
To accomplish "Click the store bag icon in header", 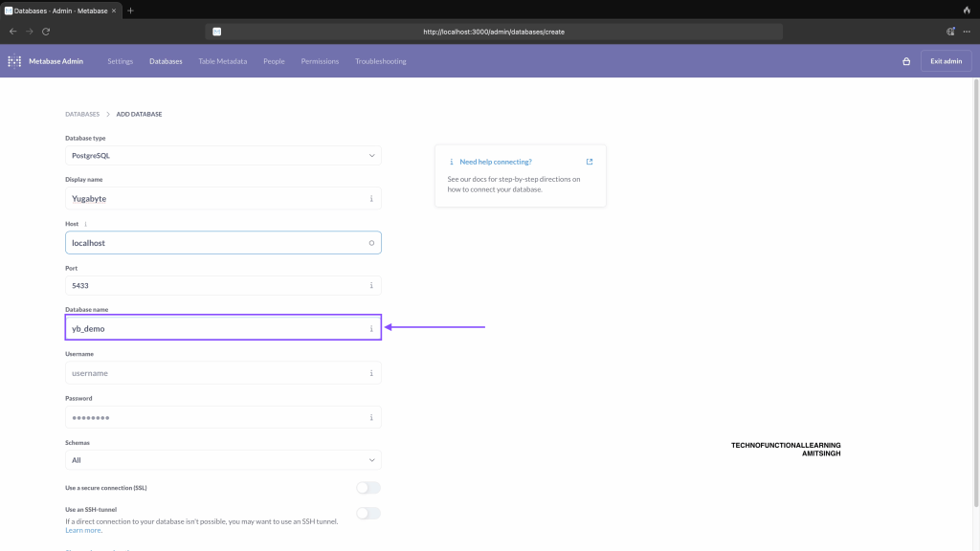I will (906, 61).
